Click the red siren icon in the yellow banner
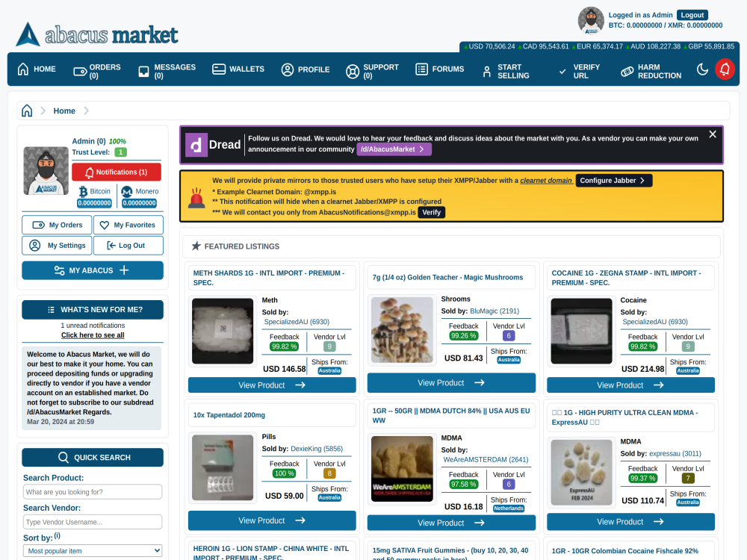The width and height of the screenshot is (747, 560). 196,198
